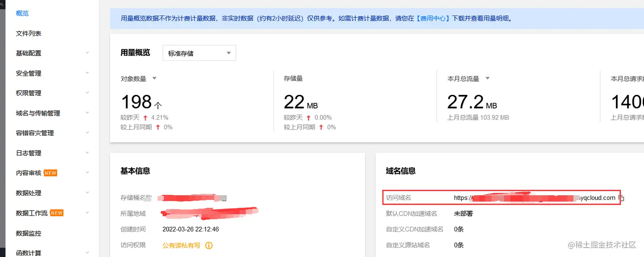
Task: Click the info icon beside 公有读私有写
Action: click(x=209, y=246)
